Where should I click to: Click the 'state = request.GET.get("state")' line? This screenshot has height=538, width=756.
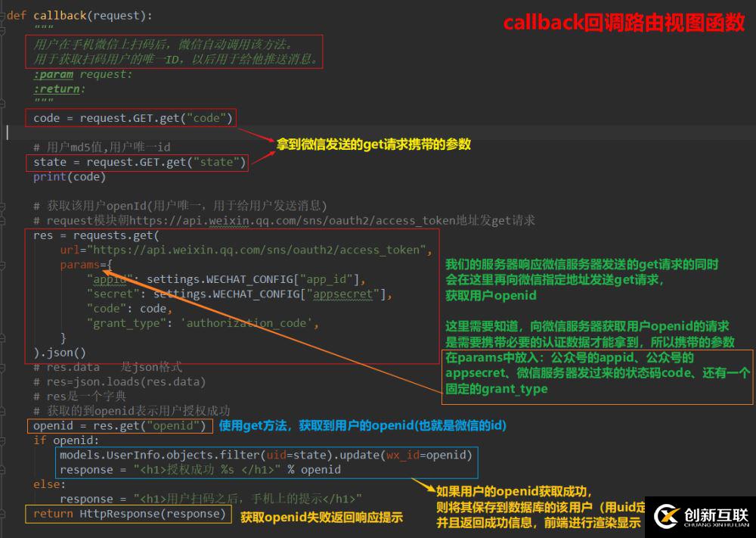[139, 162]
